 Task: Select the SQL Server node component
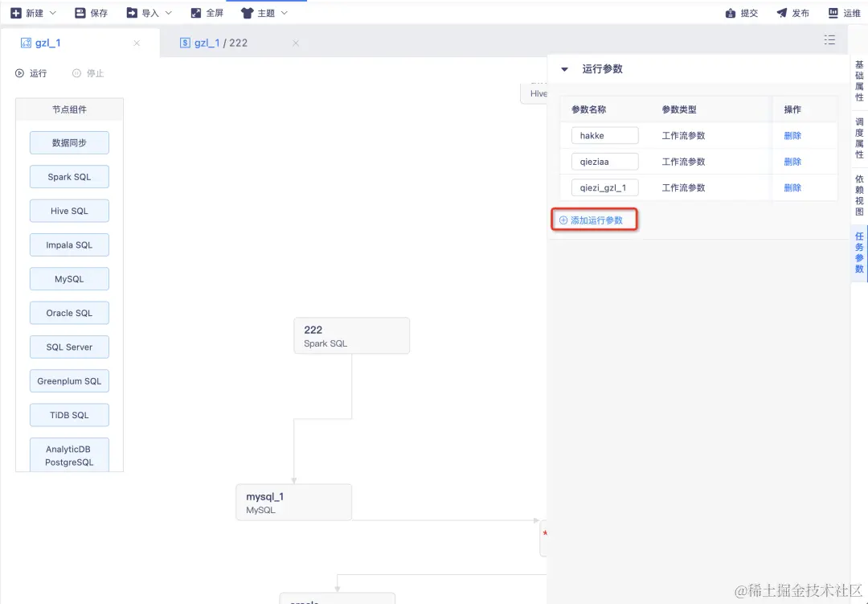point(69,347)
